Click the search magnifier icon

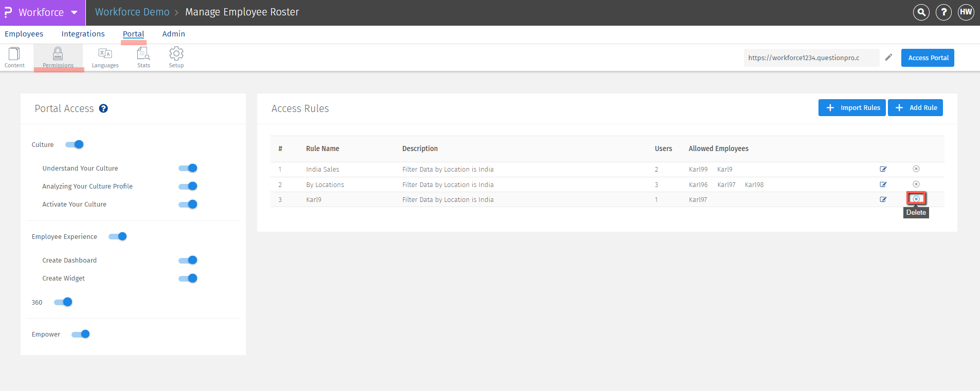click(x=921, y=12)
